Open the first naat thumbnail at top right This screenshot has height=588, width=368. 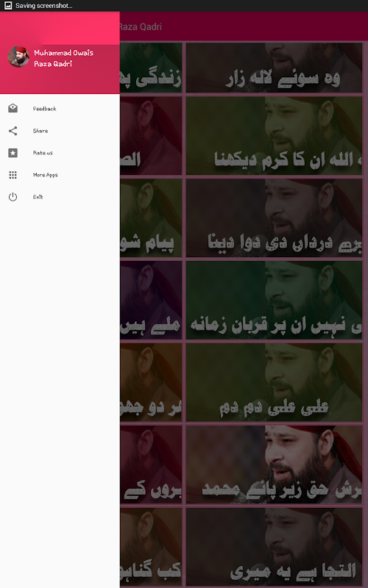274,68
